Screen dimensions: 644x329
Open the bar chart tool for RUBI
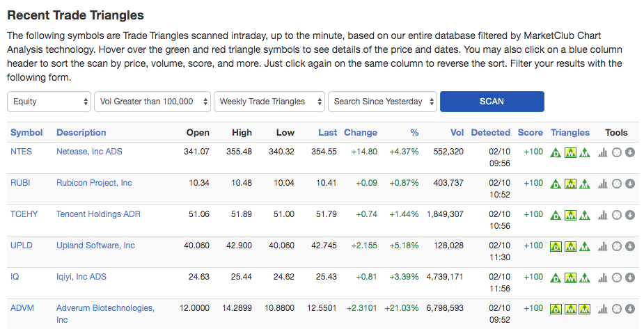(602, 184)
